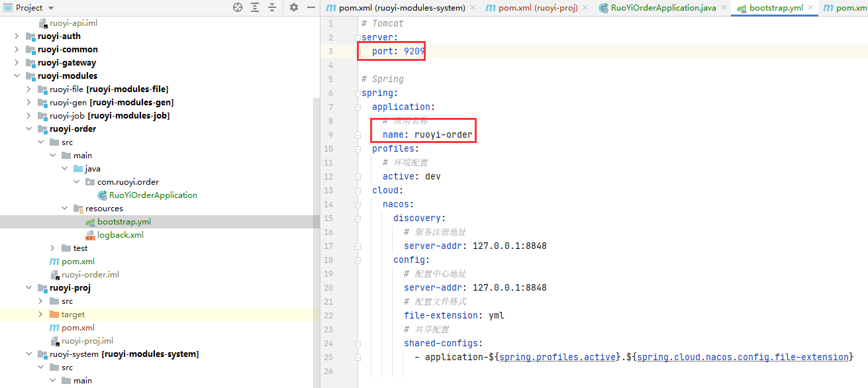This screenshot has height=388, width=868.
Task: Toggle code fold at the application line
Action: click(358, 107)
